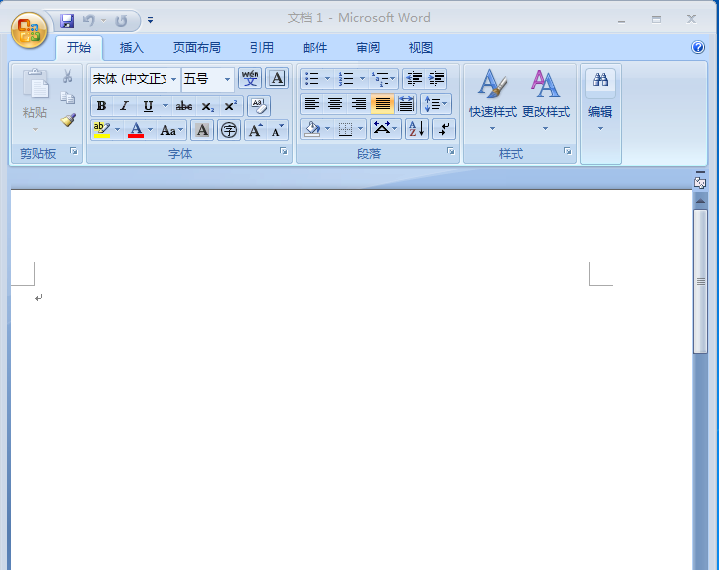Open the 邮件 tab

coord(315,48)
